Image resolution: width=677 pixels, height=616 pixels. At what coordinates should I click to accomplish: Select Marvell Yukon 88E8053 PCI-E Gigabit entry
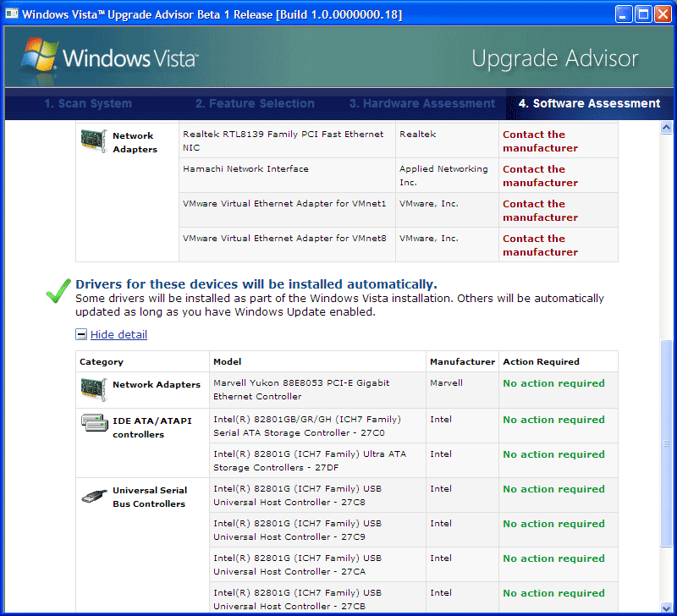[x=301, y=389]
